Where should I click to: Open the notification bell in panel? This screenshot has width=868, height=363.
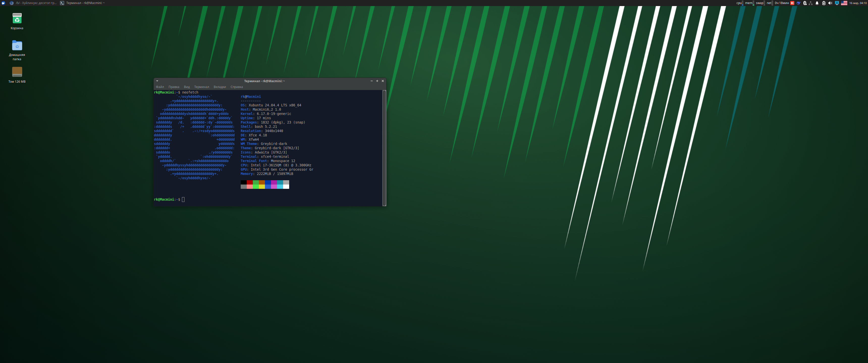817,3
